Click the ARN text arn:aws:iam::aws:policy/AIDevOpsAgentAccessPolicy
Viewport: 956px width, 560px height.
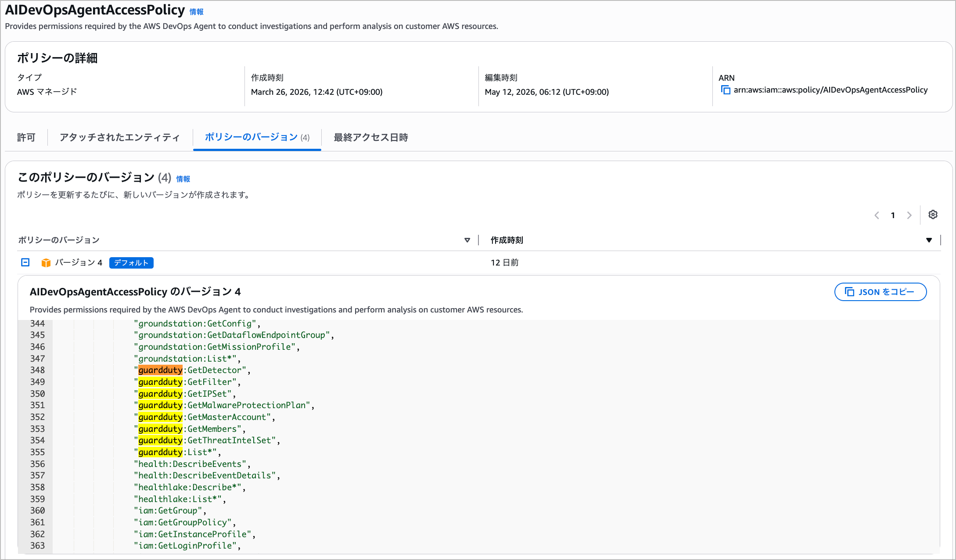(830, 90)
